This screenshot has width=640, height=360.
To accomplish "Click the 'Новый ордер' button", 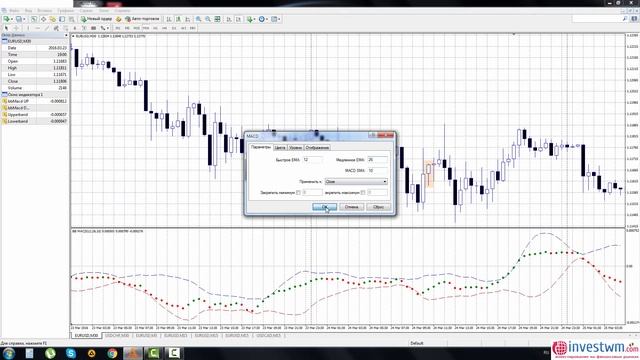I will point(97,19).
